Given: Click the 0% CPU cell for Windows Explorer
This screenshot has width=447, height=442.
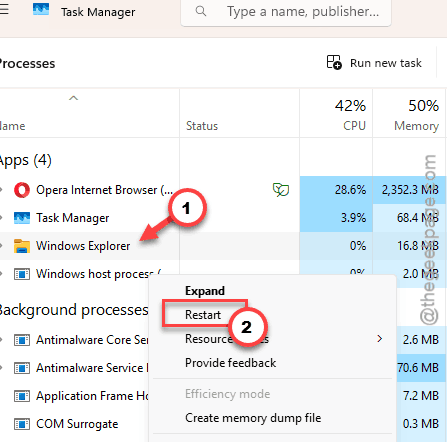Looking at the screenshot, I should pyautogui.click(x=336, y=246).
